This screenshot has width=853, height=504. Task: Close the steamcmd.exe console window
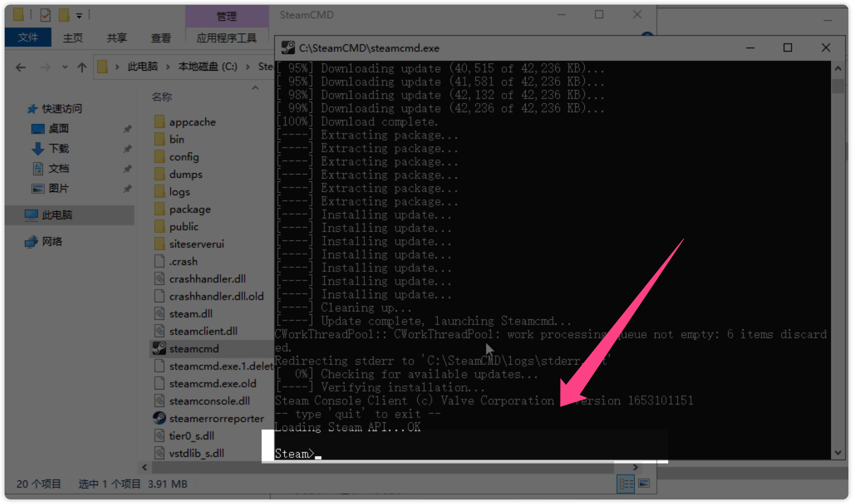(826, 48)
